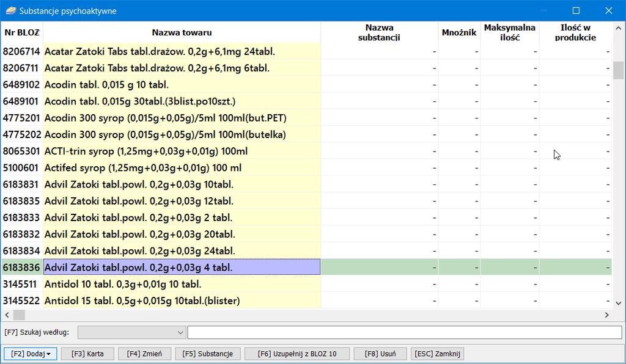Image resolution: width=626 pixels, height=364 pixels.
Task: Maximize the Substancje psychoaktywne window
Action: 576,10
